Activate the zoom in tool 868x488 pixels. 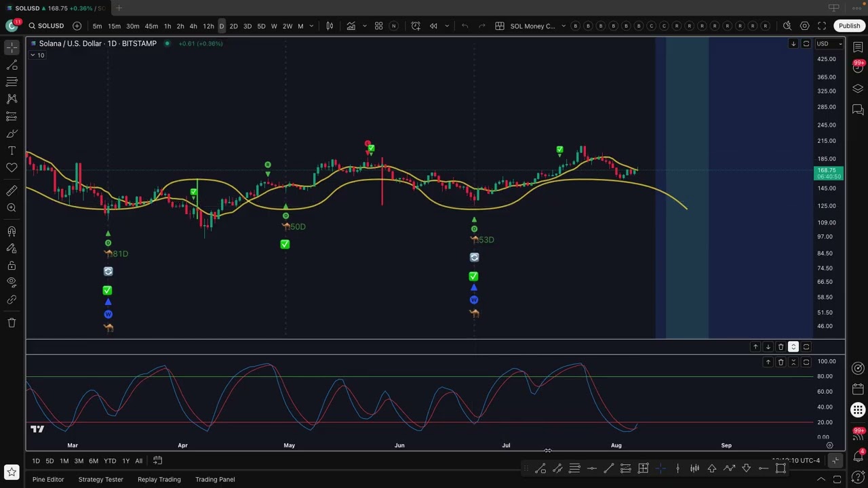coord(12,208)
